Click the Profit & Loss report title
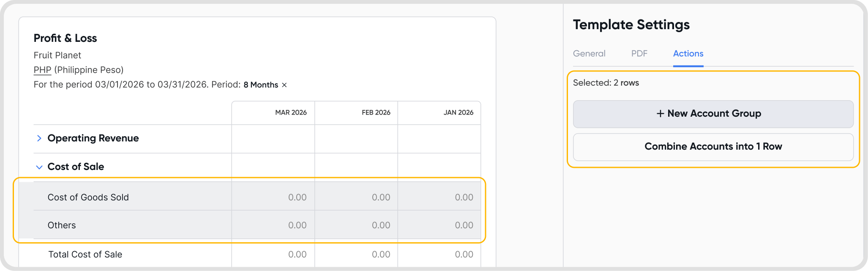The image size is (868, 271). pos(65,38)
